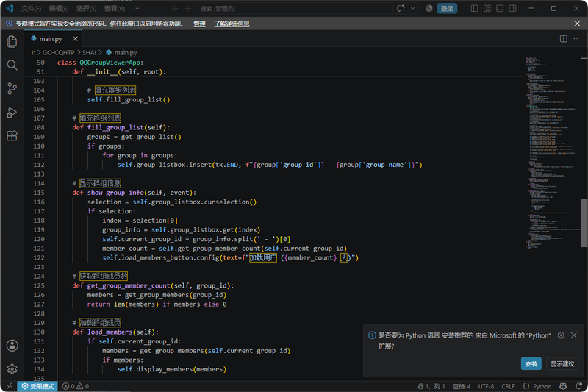Open the Search view in activity bar
This screenshot has height=392, width=588.
coord(12,65)
